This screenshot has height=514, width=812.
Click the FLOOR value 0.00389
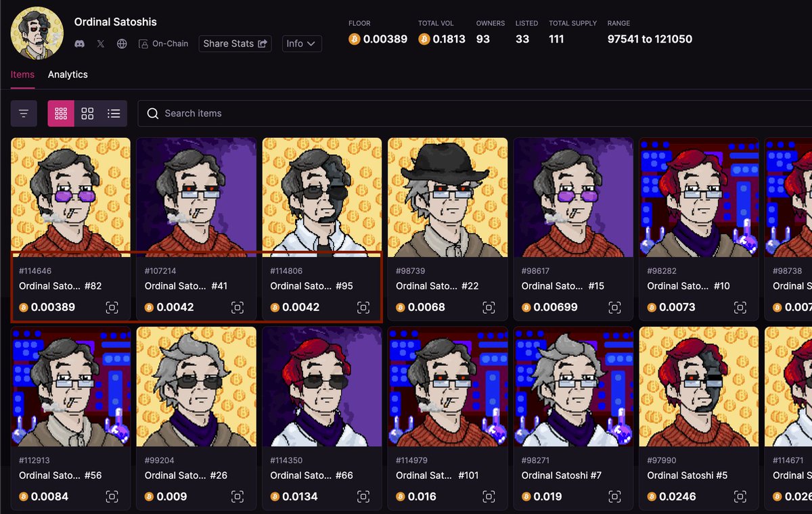pos(385,39)
